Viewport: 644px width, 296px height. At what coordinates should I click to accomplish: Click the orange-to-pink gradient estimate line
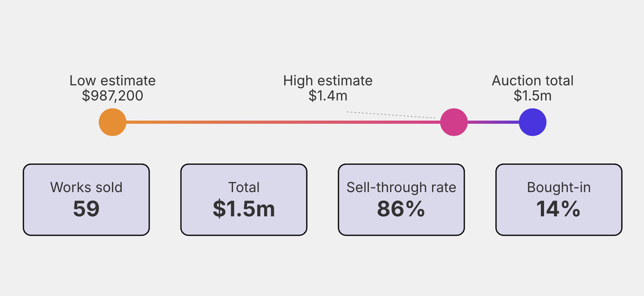click(283, 122)
